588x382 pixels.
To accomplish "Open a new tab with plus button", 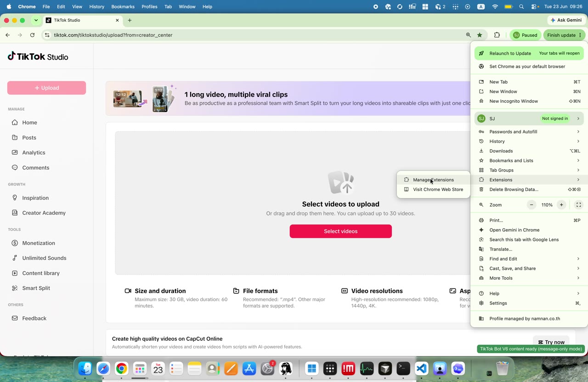I will point(130,20).
